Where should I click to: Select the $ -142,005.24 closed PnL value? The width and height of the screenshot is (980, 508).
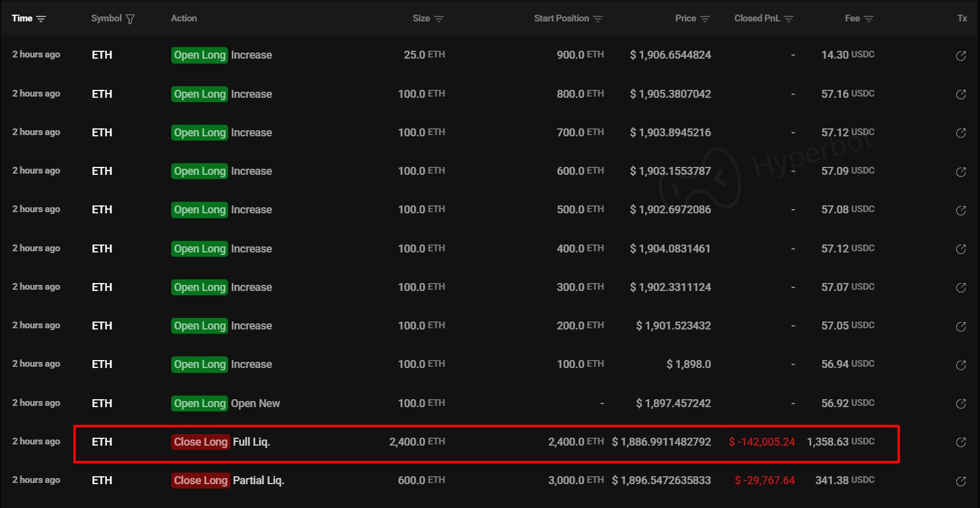(x=762, y=442)
